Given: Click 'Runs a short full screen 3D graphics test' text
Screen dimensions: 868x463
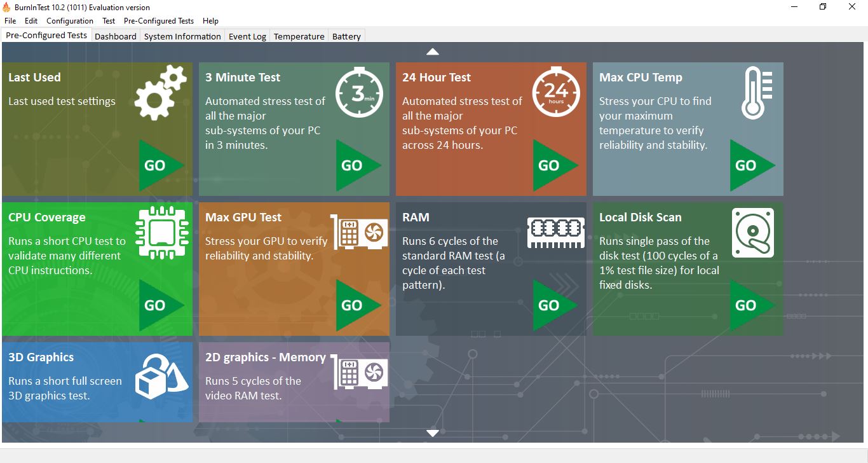Looking at the screenshot, I should tap(65, 388).
